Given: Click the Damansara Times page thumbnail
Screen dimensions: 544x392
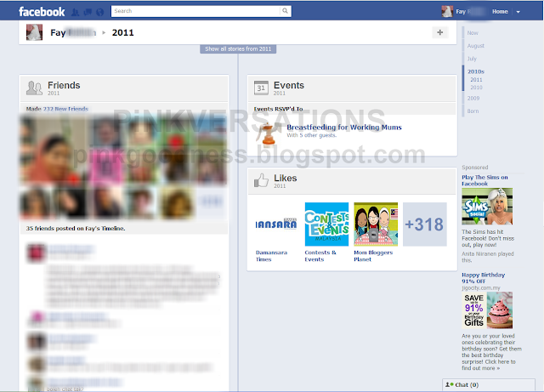Looking at the screenshot, I should 276,224.
